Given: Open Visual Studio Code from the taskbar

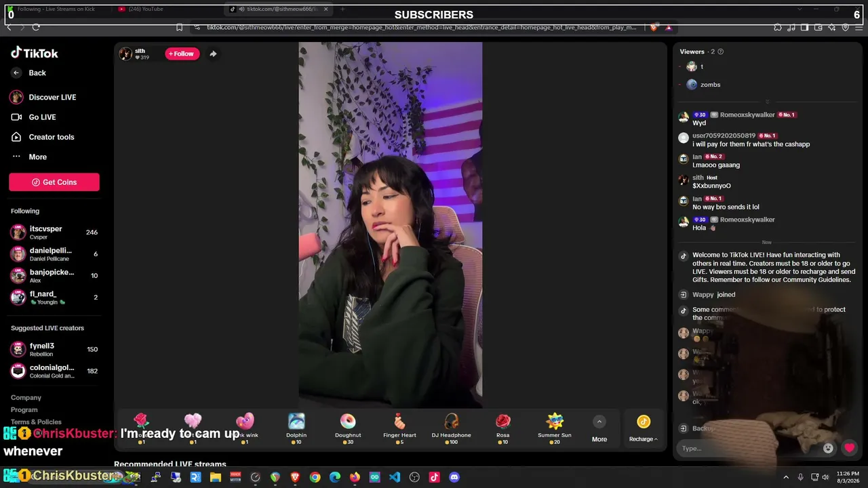Looking at the screenshot, I should [395, 478].
